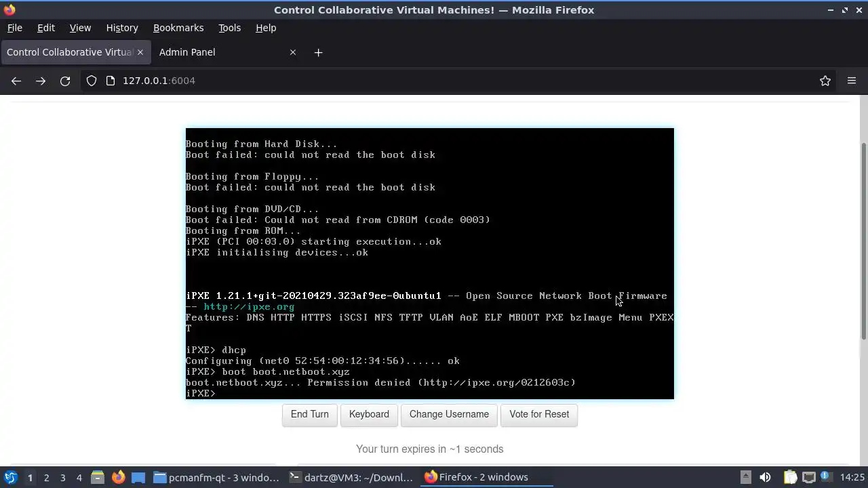868x488 pixels.
Task: Switch to virtual desktop 3
Action: point(62,477)
